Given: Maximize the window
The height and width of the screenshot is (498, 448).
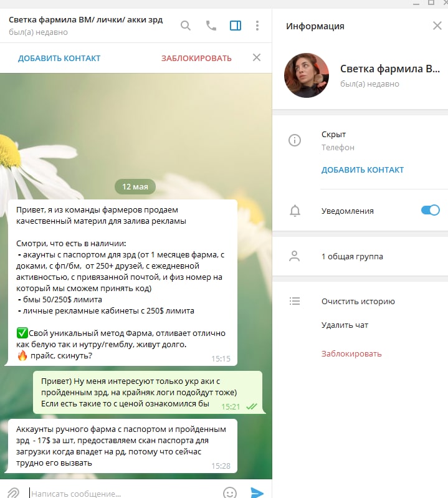Looking at the screenshot, I should (x=431, y=2).
